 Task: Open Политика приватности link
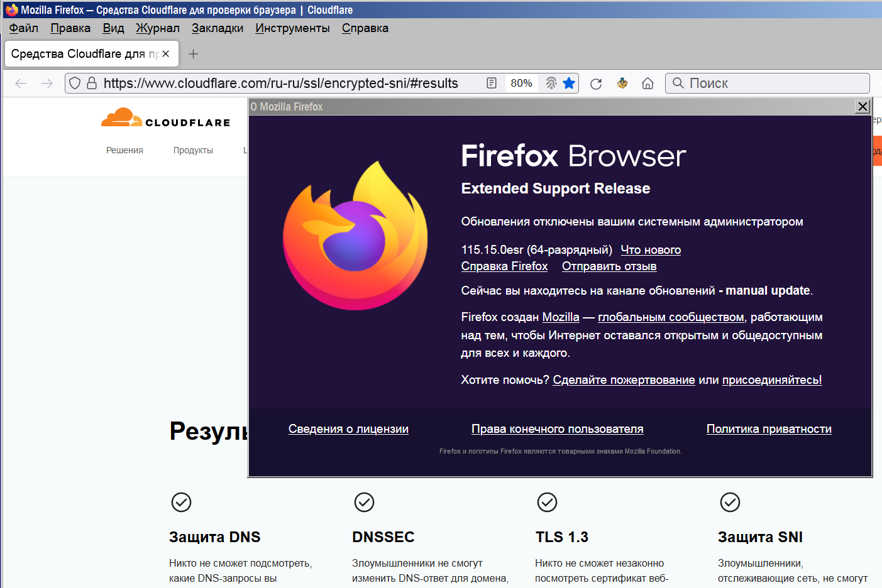tap(769, 429)
